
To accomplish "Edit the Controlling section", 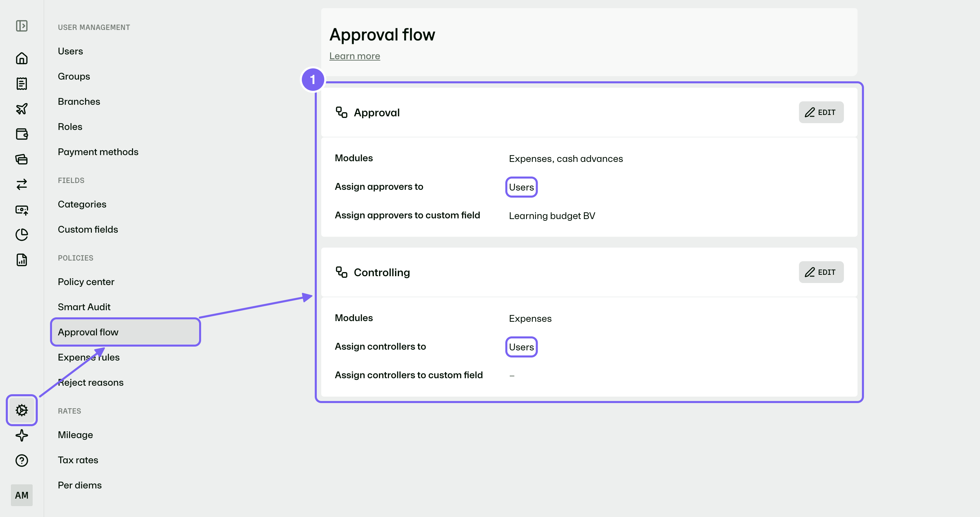I will (x=821, y=272).
